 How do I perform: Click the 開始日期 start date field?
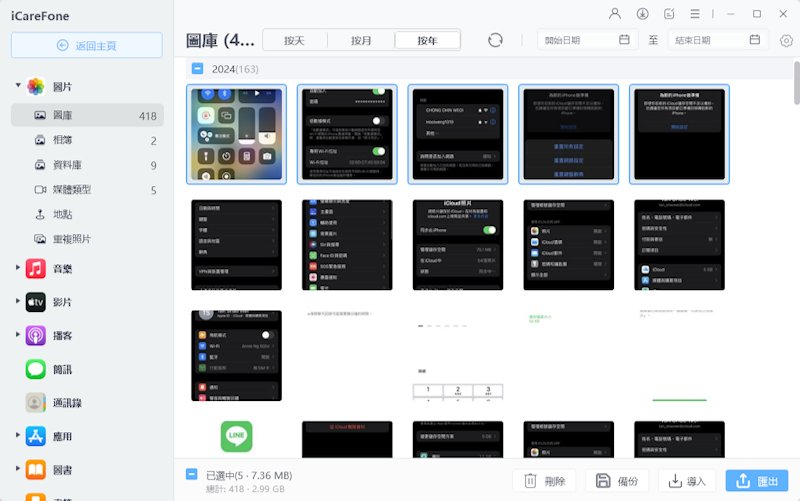[x=587, y=40]
